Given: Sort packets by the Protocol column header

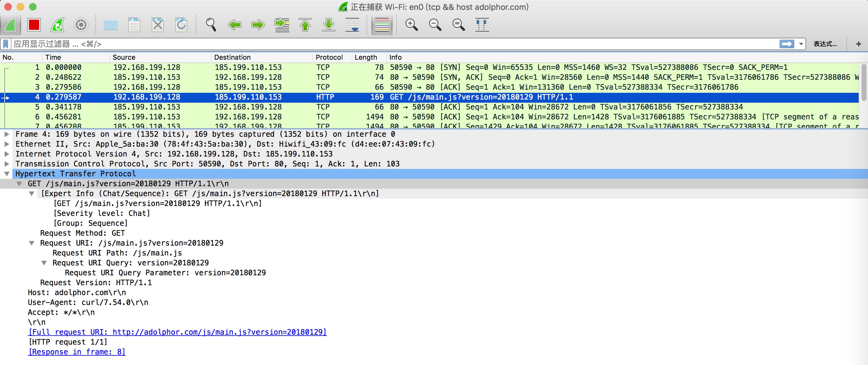Looking at the screenshot, I should (x=332, y=57).
